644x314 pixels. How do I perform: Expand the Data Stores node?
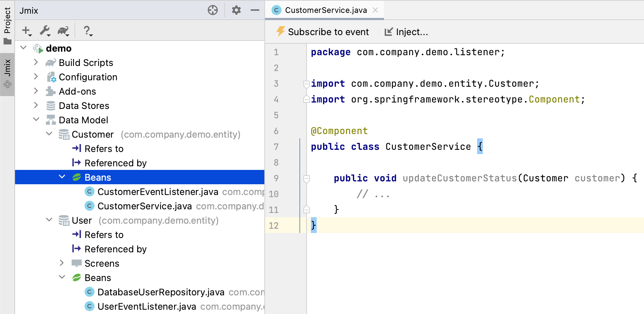click(x=36, y=105)
